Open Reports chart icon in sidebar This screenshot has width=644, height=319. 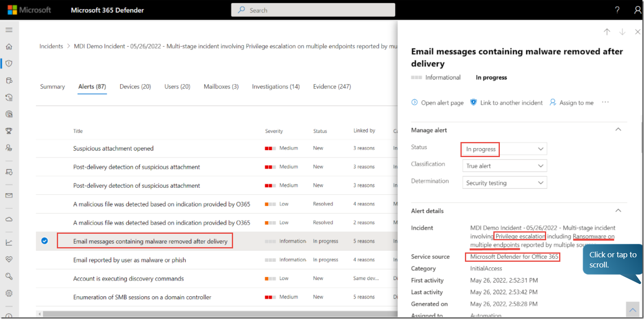(9, 243)
